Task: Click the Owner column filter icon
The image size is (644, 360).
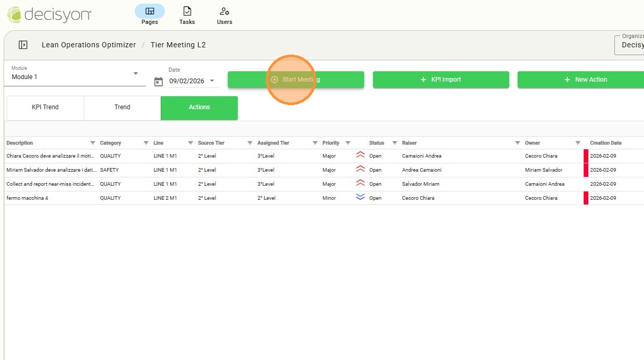Action: point(578,143)
